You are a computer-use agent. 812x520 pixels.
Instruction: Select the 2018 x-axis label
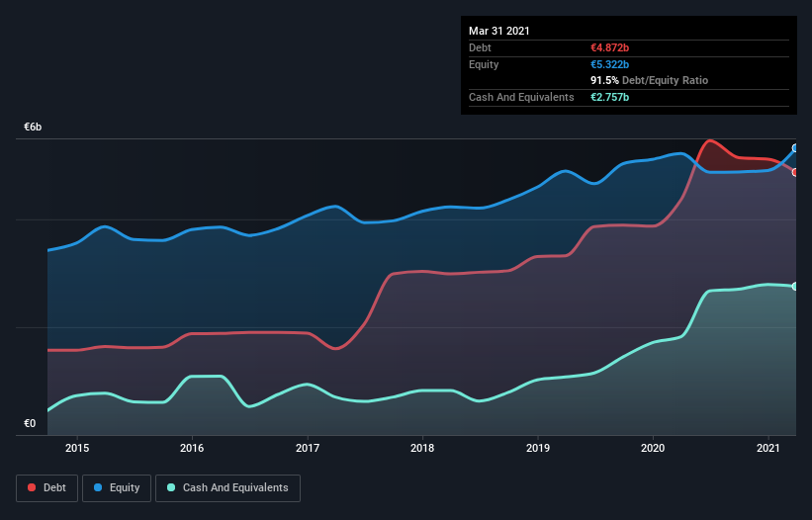(x=422, y=448)
